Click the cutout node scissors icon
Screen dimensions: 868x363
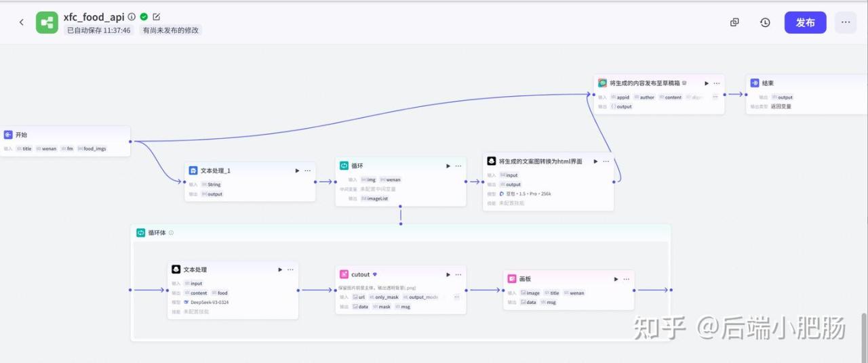pos(344,275)
